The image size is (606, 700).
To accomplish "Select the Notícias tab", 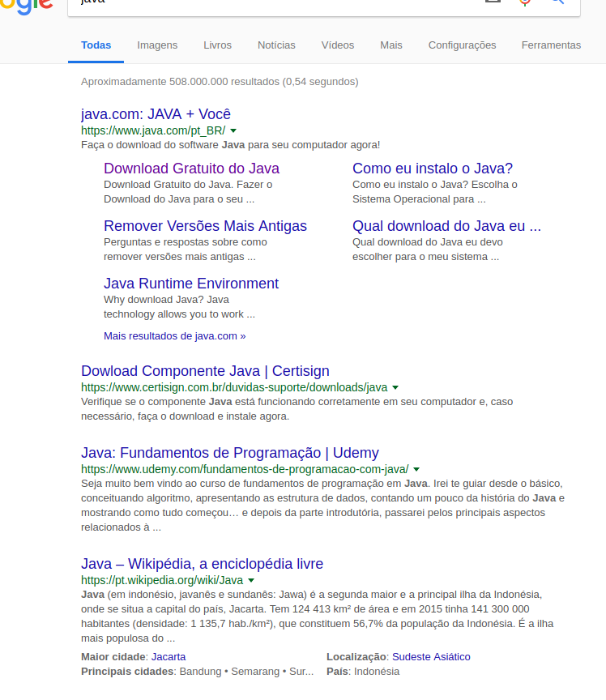I will point(276,45).
